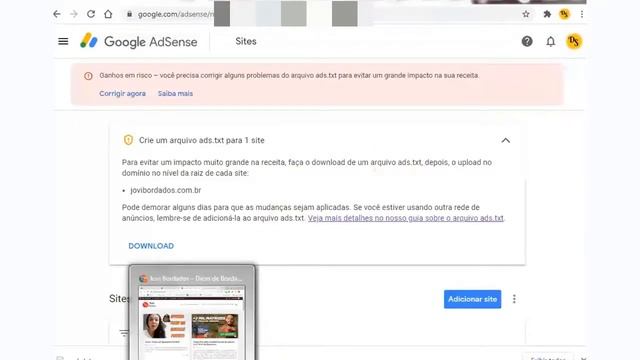
Task: Open the notifications bell
Action: (551, 41)
